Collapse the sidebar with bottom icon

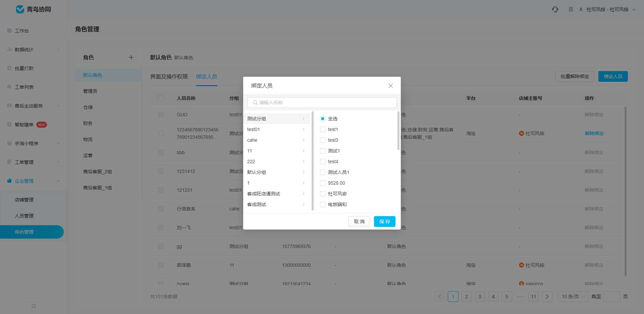click(x=34, y=306)
